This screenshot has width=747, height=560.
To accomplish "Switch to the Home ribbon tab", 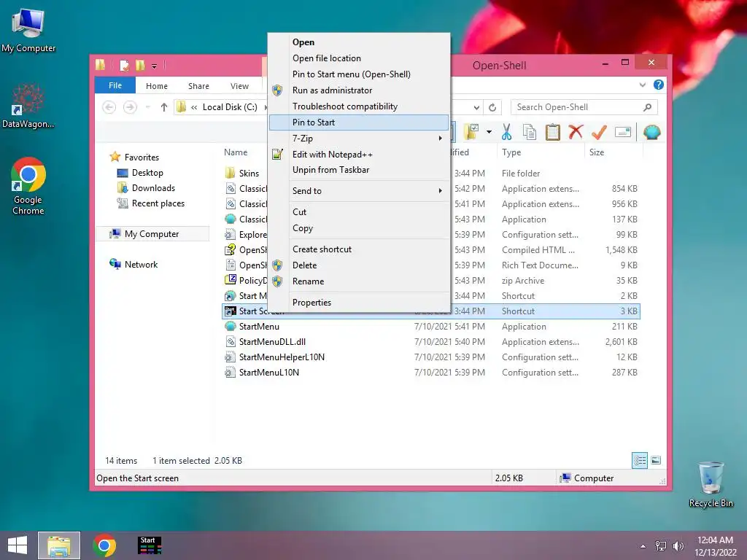I will tap(157, 86).
